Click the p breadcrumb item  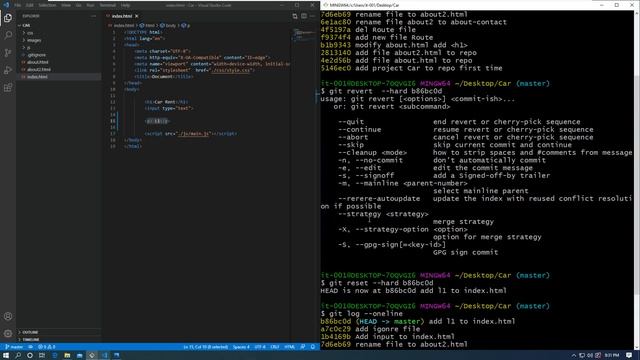(186, 25)
